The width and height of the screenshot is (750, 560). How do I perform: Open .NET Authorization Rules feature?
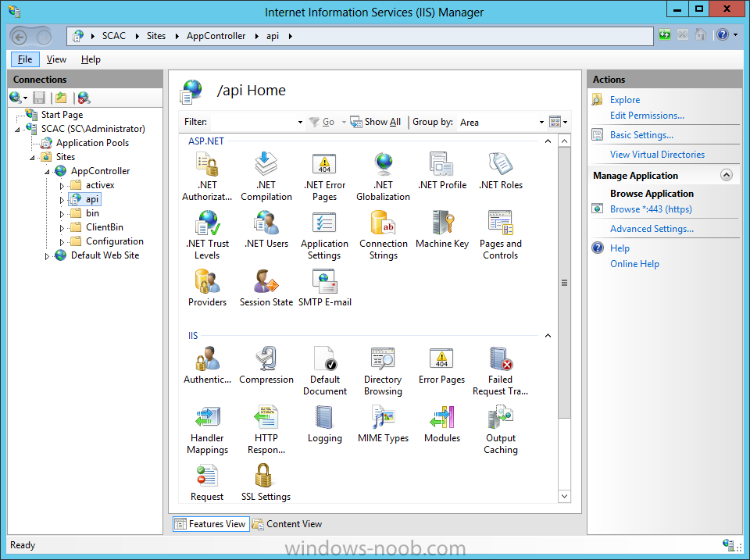(x=207, y=177)
